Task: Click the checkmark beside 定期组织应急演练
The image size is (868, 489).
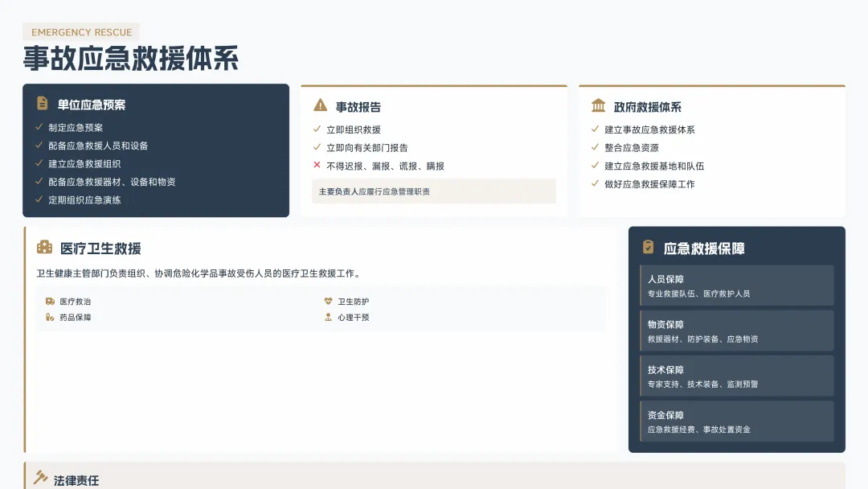Action: pos(39,199)
